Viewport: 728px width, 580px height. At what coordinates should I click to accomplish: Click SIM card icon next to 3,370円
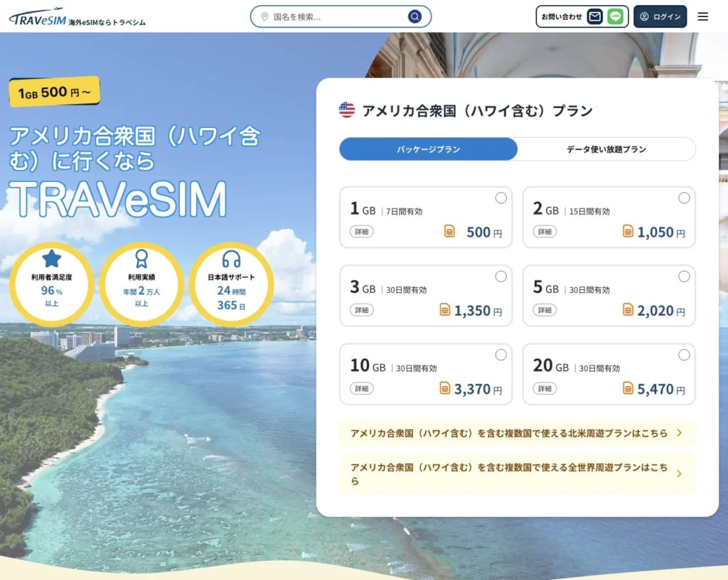[x=445, y=387]
